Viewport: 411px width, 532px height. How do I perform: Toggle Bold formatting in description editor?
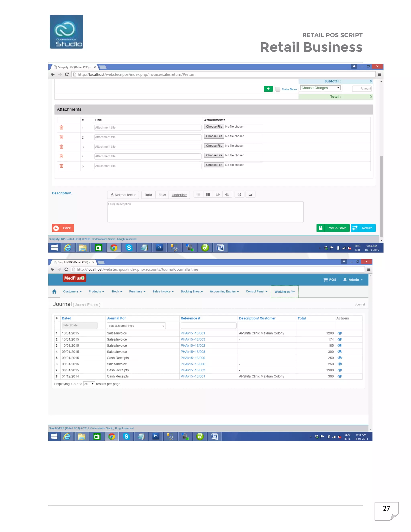pos(148,195)
